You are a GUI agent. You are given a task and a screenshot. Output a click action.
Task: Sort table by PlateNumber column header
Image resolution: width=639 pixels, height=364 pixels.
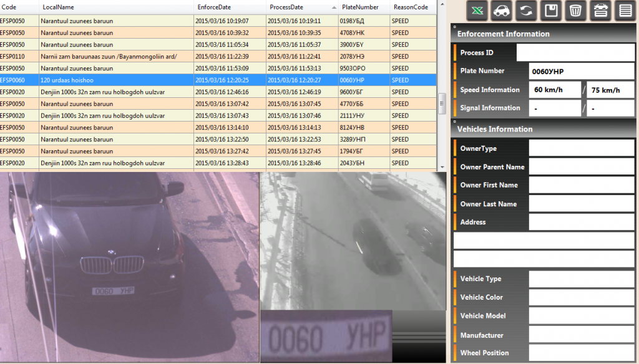[359, 7]
